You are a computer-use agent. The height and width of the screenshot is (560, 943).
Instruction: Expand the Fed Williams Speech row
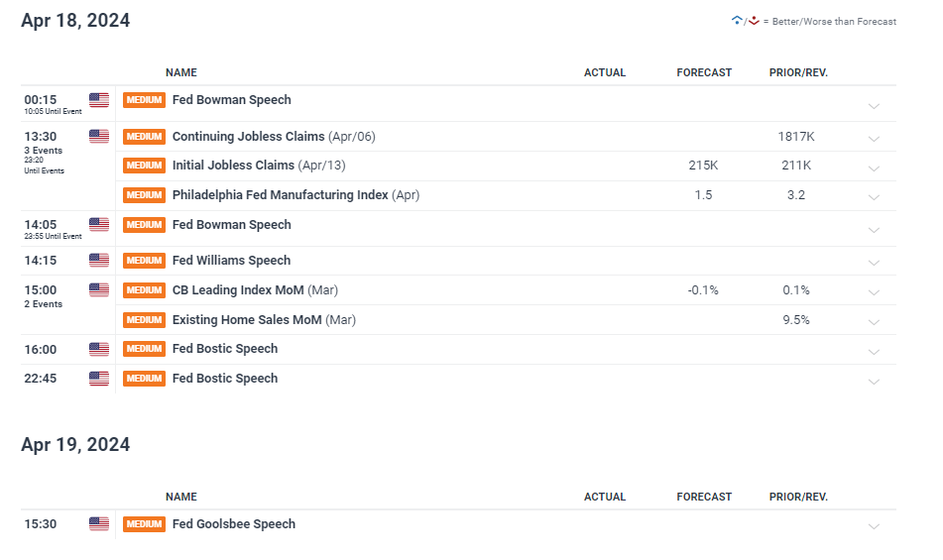(x=874, y=263)
